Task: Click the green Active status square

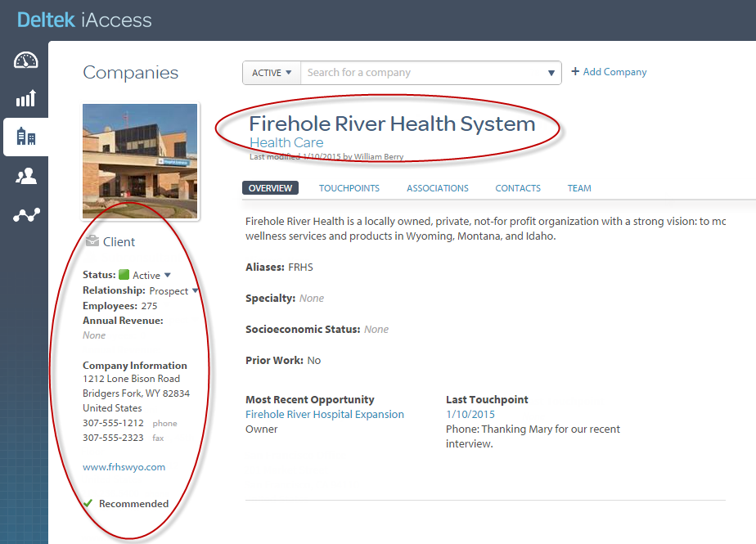Action: pos(124,275)
